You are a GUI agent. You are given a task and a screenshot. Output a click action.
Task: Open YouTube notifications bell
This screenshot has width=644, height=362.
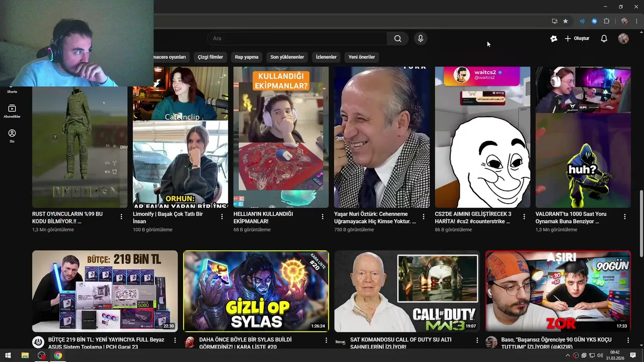pyautogui.click(x=604, y=39)
